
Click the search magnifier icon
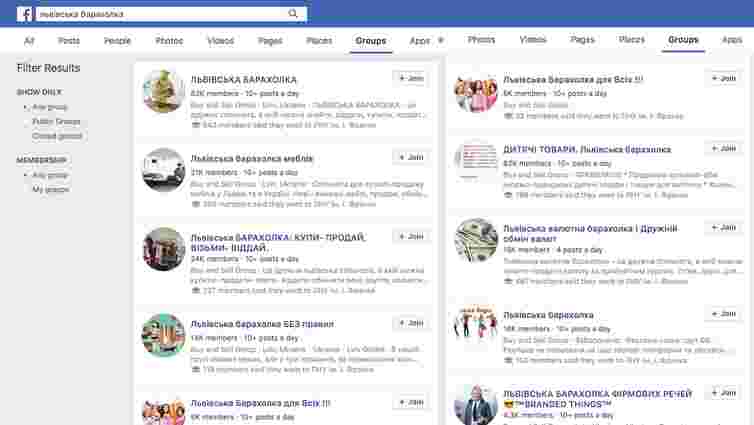coord(293,14)
